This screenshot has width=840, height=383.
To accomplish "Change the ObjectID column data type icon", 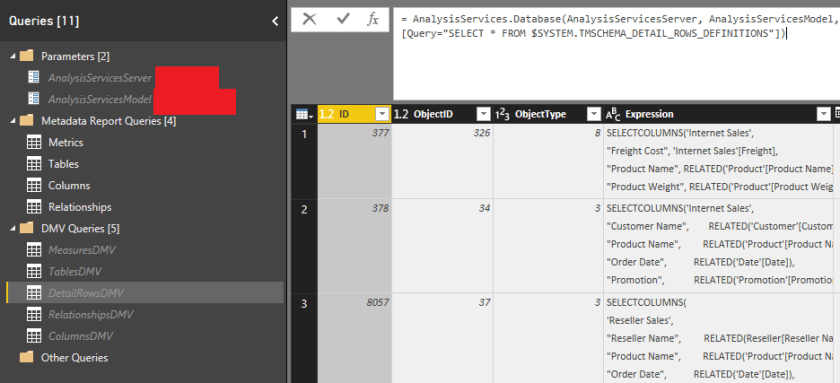I will [401, 114].
